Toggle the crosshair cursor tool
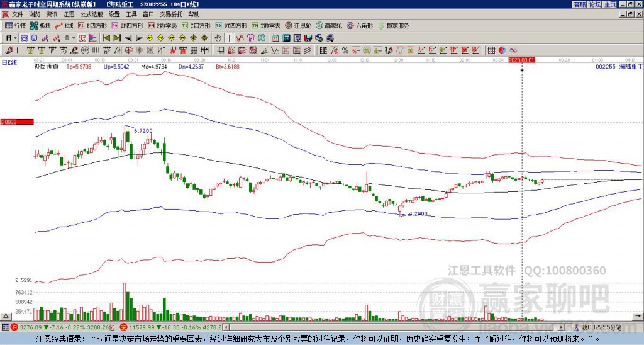Image resolution: width=644 pixels, height=345 pixels. (229, 38)
